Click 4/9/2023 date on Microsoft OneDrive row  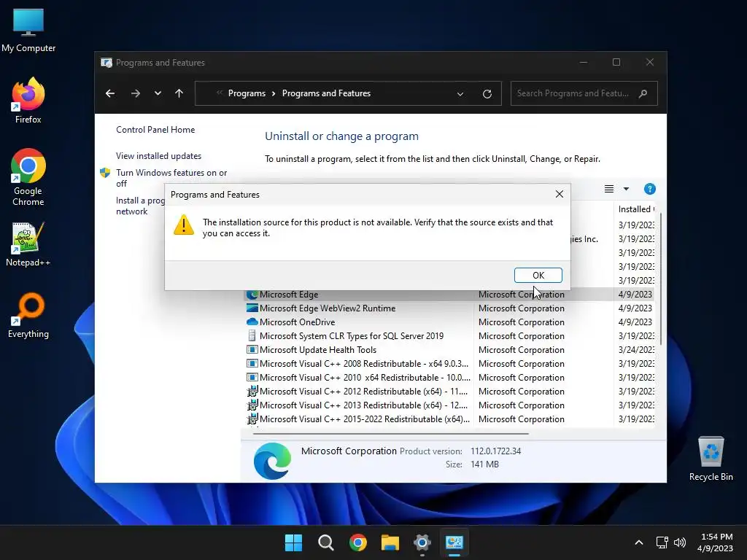click(x=635, y=322)
